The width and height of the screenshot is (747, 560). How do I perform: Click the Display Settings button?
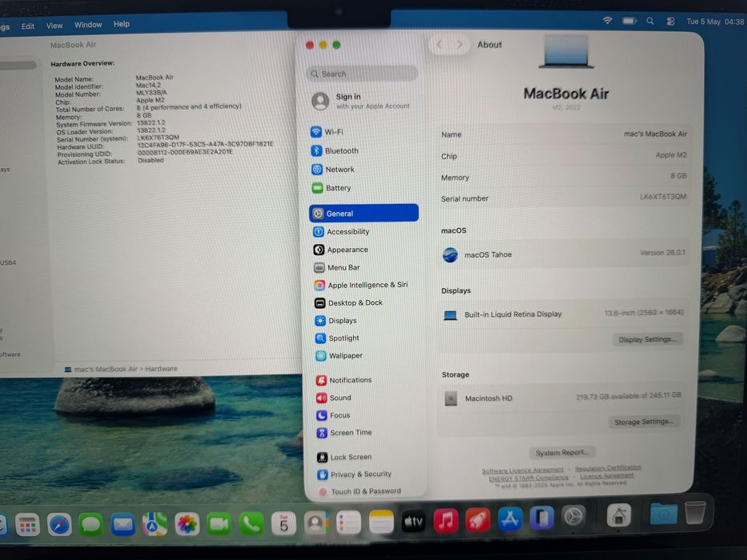coord(647,339)
